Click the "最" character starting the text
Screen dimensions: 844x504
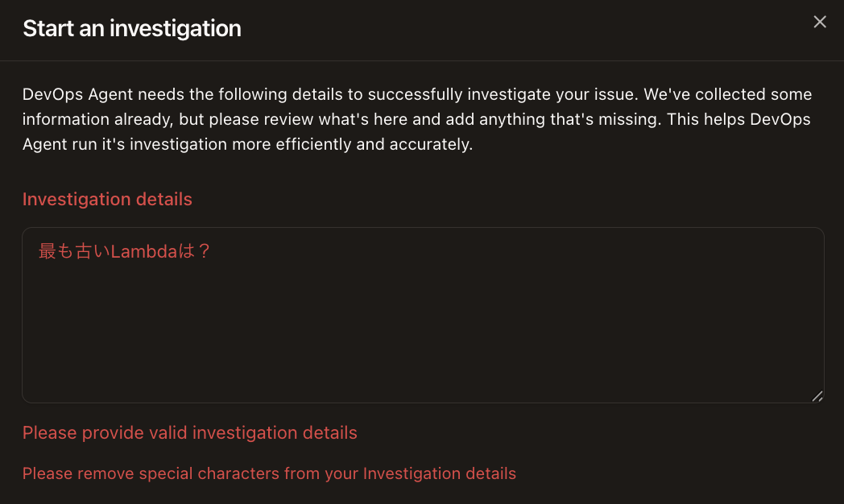pos(47,251)
